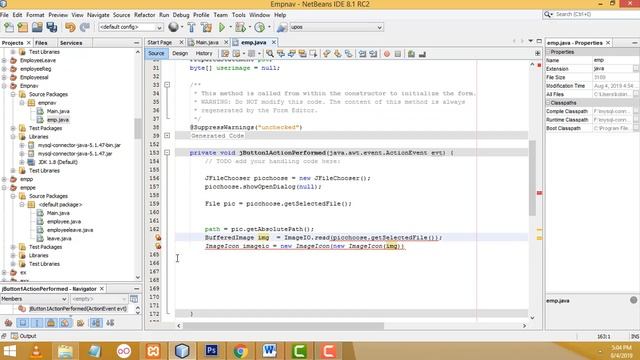The image size is (640, 360).
Task: Open Google Chrome from the taskbar
Action: [240, 351]
